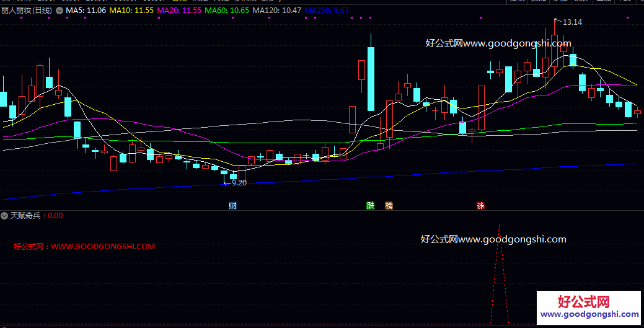
Task: Click the orange 榜 marker icon
Action: pos(389,205)
